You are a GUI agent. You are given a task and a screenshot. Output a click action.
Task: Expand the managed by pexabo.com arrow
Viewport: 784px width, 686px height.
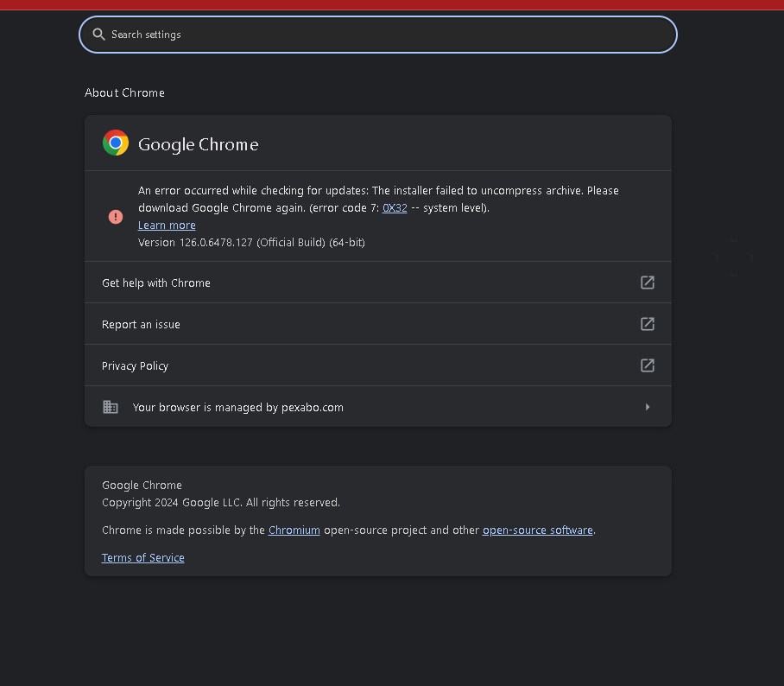pyautogui.click(x=648, y=407)
